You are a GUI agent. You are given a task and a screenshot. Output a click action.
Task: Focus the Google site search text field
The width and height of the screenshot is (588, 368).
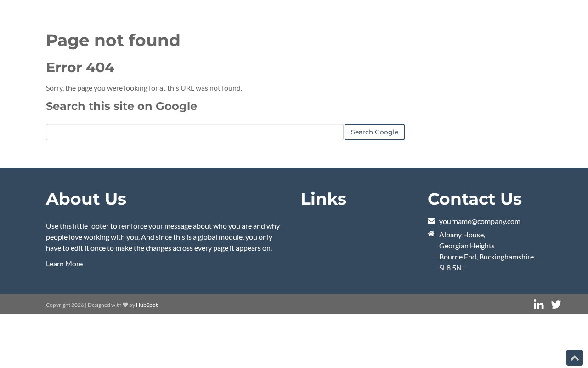click(194, 132)
